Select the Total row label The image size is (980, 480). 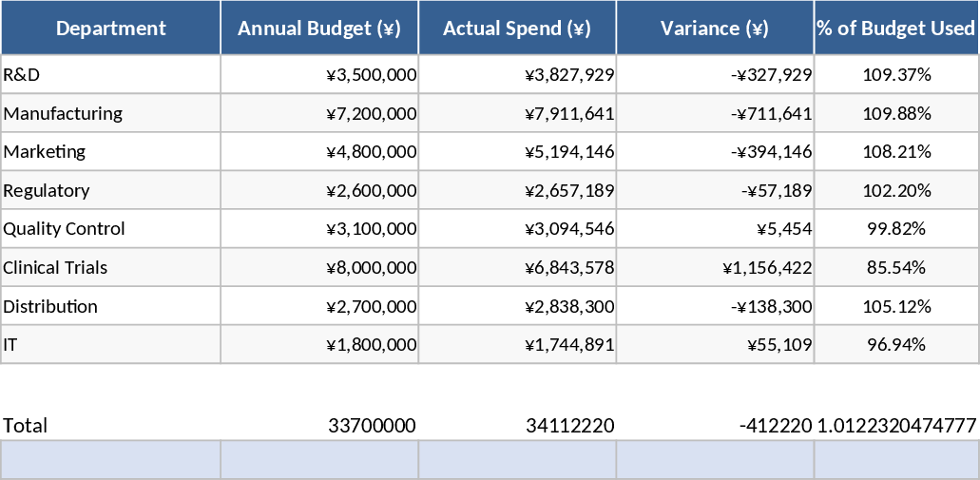110,425
